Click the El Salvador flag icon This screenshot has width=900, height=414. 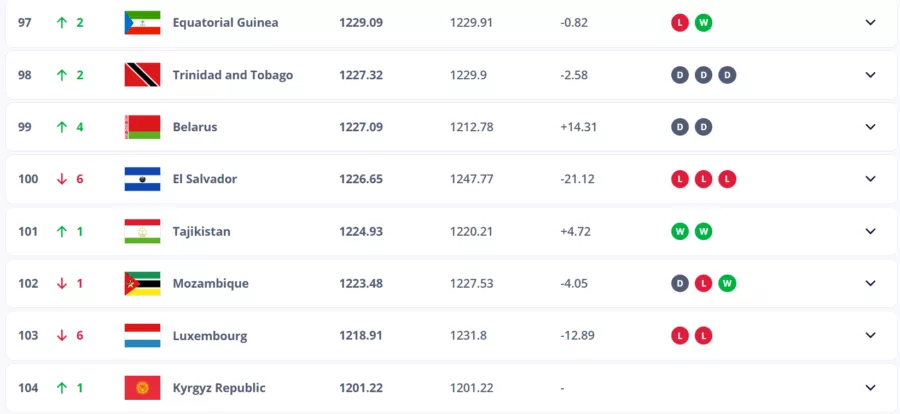click(x=142, y=179)
